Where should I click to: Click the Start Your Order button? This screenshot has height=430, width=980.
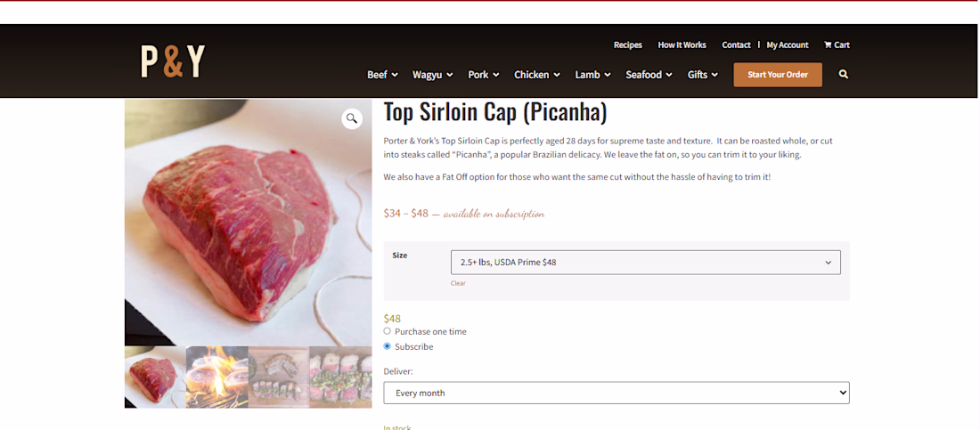click(x=778, y=75)
